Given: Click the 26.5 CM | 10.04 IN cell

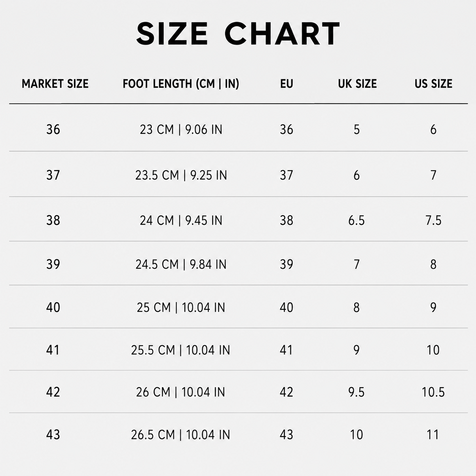Looking at the screenshot, I should point(181,435).
